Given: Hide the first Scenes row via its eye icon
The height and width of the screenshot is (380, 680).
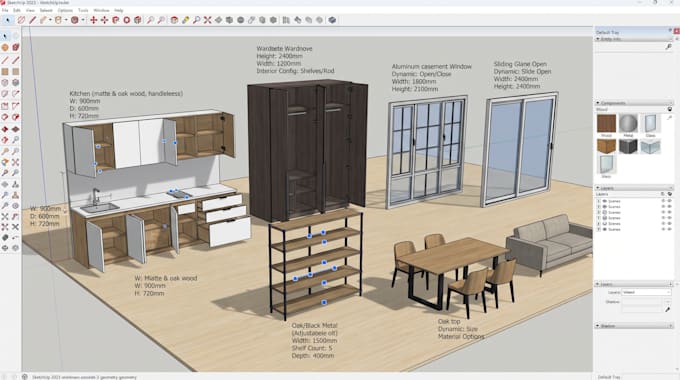Looking at the screenshot, I should (670, 201).
